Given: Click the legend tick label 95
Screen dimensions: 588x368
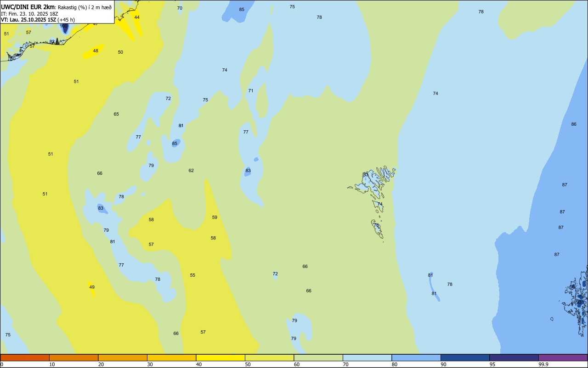Looking at the screenshot, I should tap(492, 364).
